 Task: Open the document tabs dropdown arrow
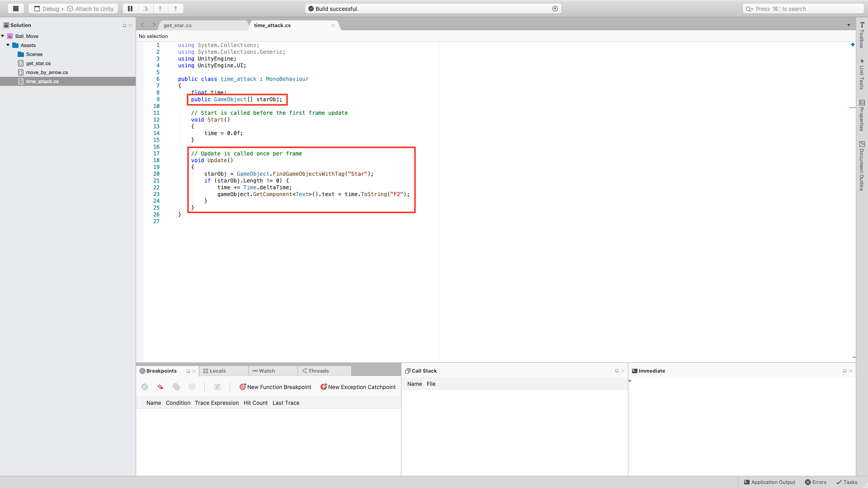[x=849, y=25]
